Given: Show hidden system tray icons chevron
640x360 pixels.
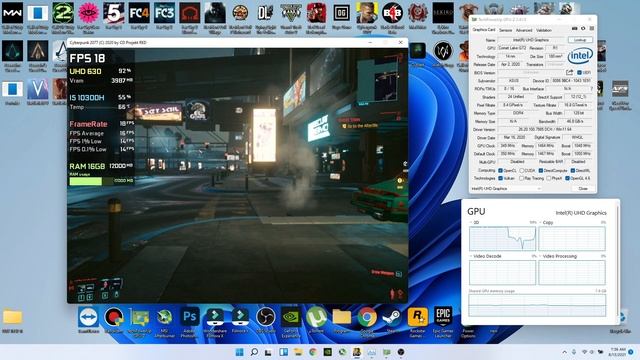Looking at the screenshot, I should pos(564,352).
